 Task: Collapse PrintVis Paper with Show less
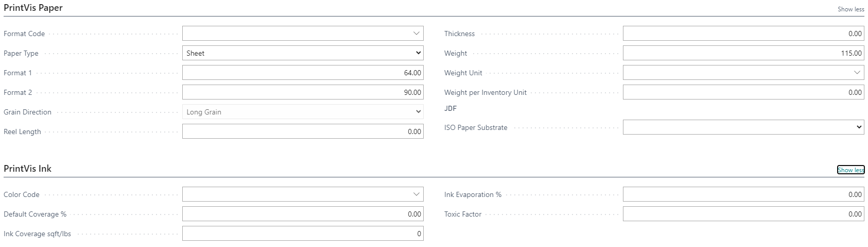(850, 9)
